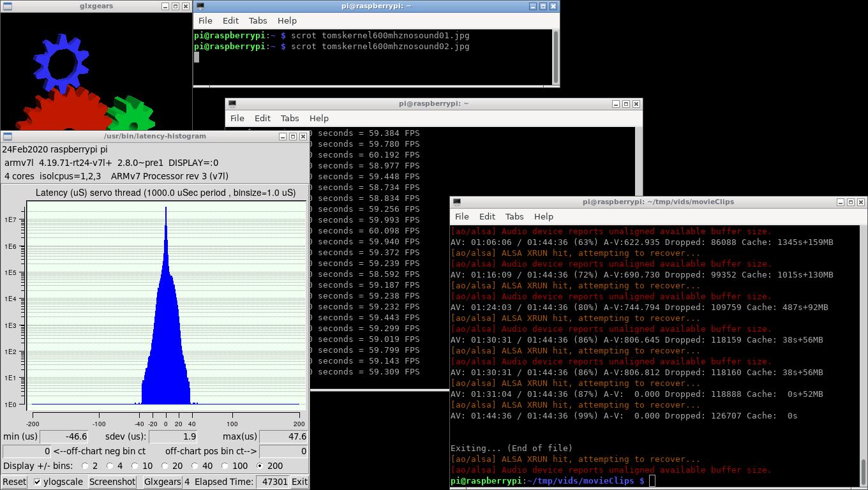Open Tabs menu in movieClips terminal

(514, 217)
